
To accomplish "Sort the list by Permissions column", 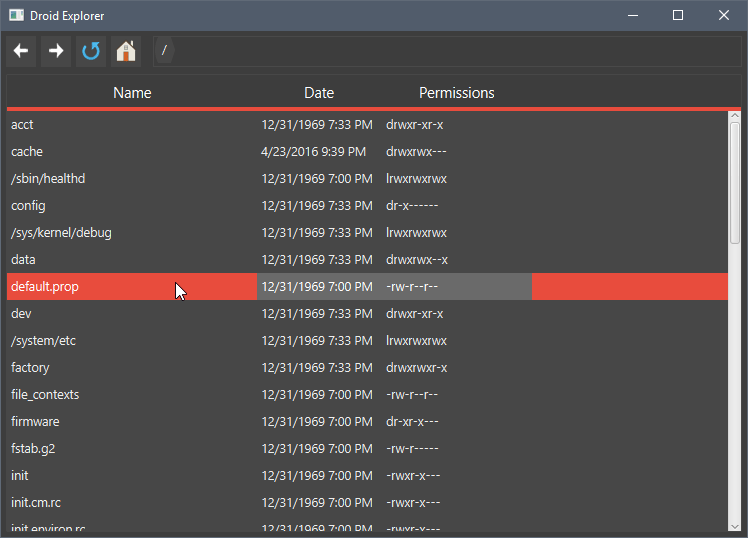I will pyautogui.click(x=457, y=93).
